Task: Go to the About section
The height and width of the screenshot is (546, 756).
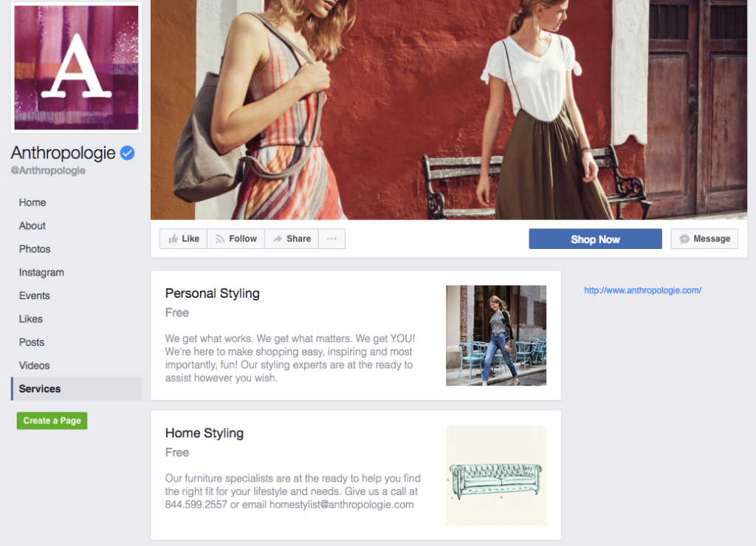Action: pos(32,226)
